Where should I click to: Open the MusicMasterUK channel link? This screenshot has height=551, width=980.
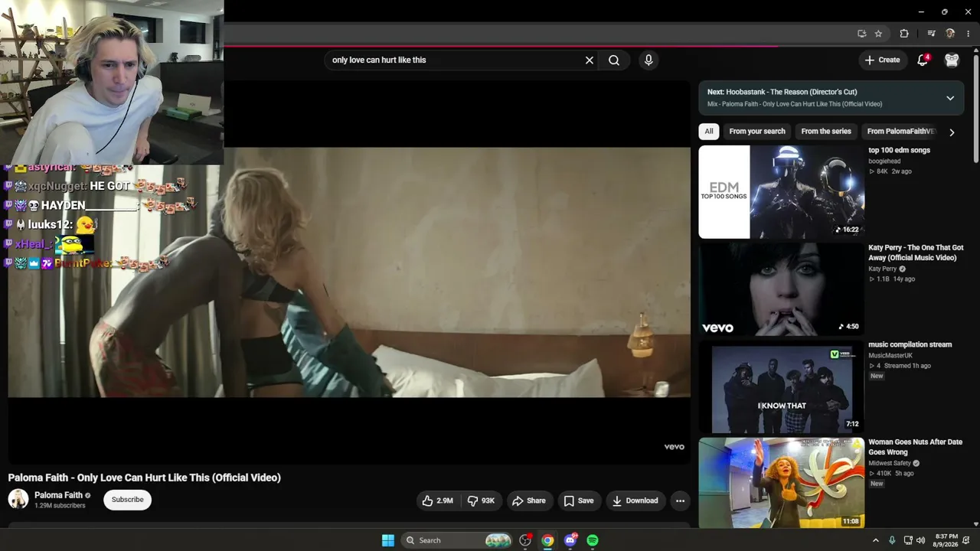point(890,356)
